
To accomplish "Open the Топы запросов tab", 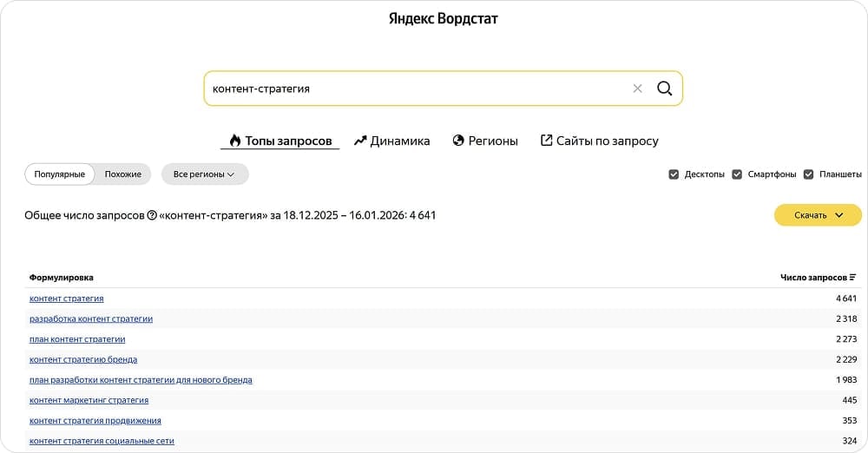I will coord(280,141).
